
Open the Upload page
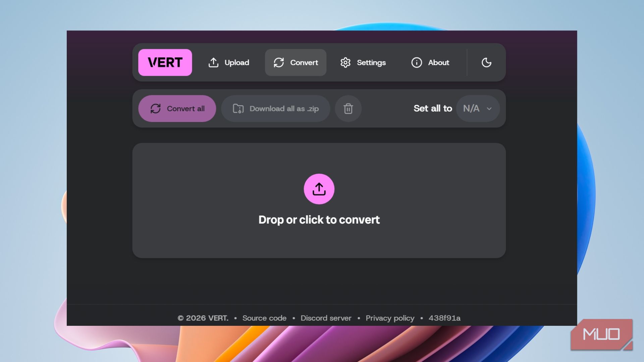(229, 62)
